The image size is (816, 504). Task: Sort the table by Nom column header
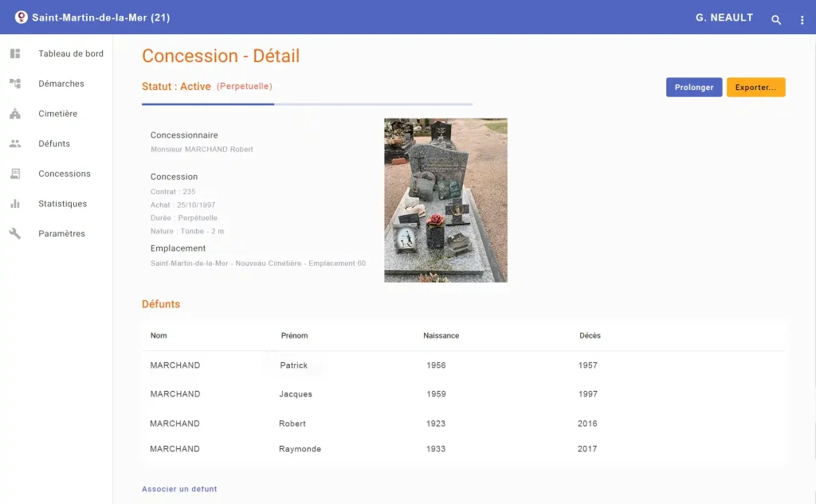coord(159,335)
